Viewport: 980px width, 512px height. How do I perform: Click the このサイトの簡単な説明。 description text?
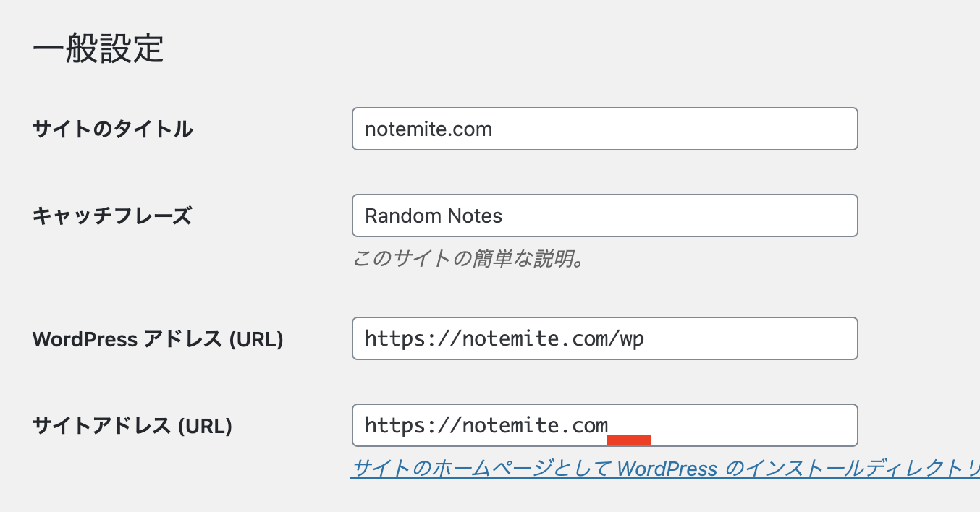(468, 259)
